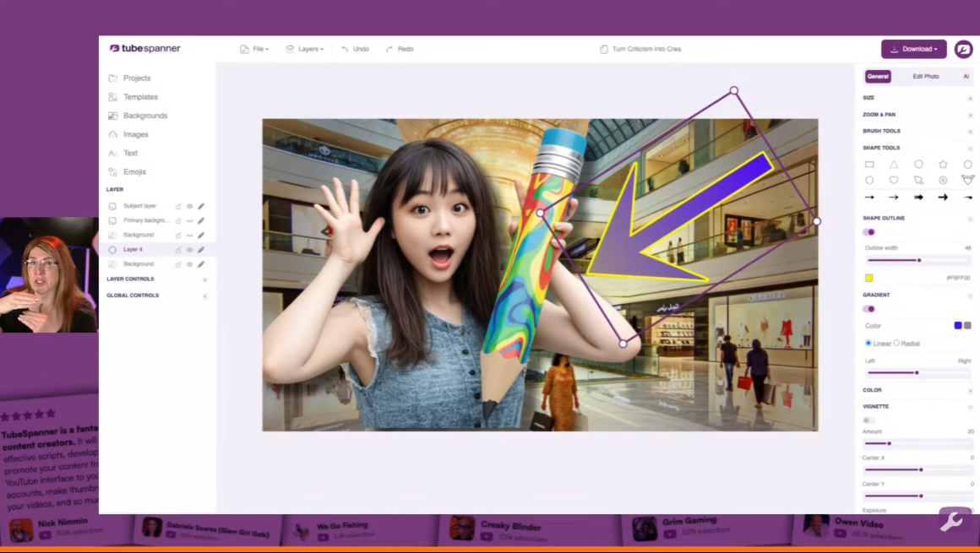
Task: Open Images in the sidebar
Action: click(128, 134)
